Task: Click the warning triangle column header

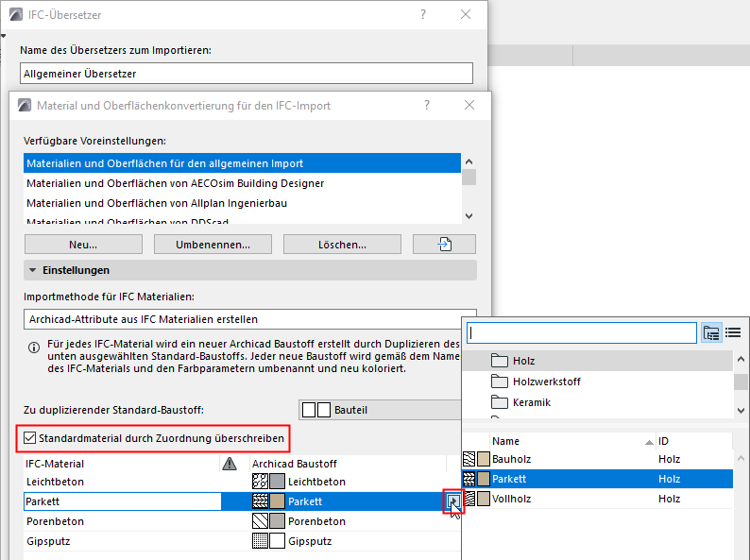Action: click(x=230, y=464)
